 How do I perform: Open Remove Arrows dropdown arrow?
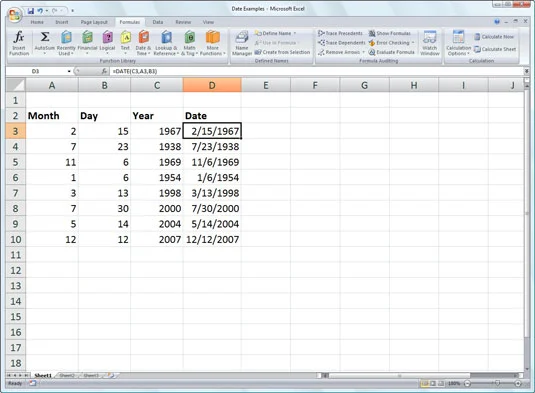(363, 52)
